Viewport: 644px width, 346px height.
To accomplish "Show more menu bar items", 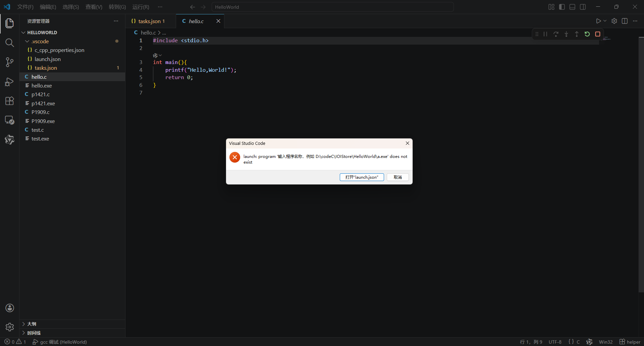I will tap(160, 7).
